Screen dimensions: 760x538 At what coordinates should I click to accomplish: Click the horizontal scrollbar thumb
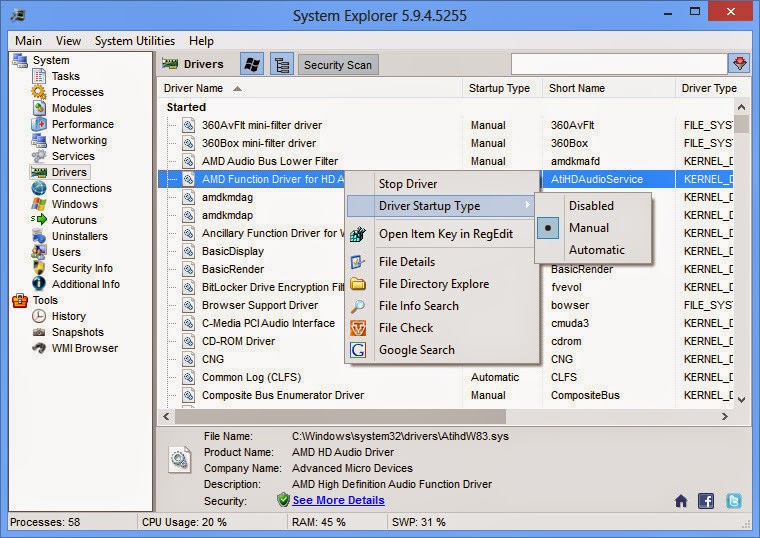(340, 416)
